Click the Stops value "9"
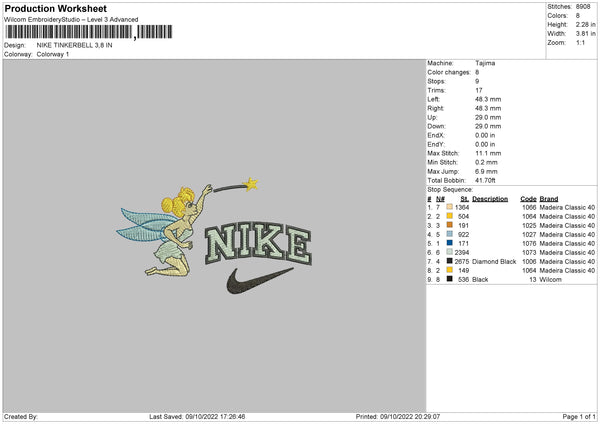 (x=477, y=81)
